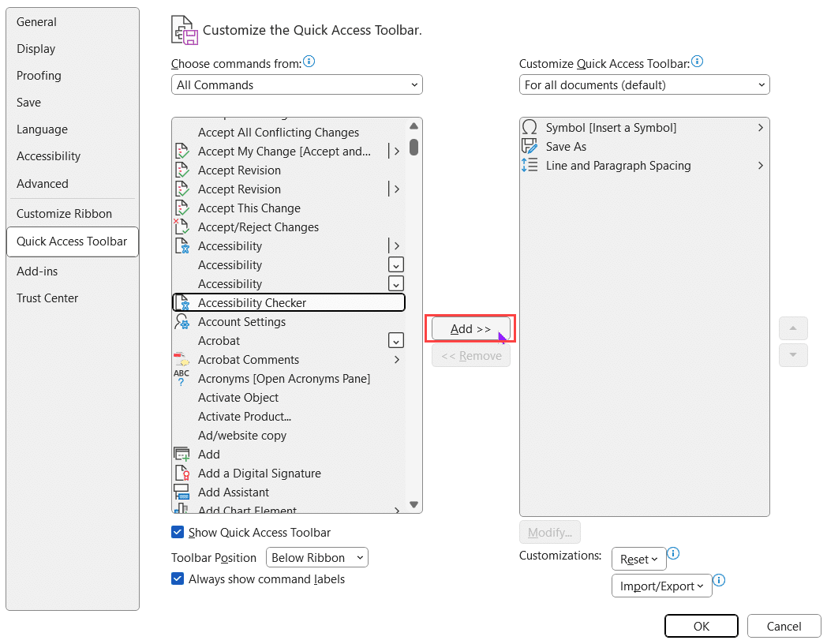Open the Customize Quick Access Toolbar dropdown
Viewport: 827px width, 644px height.
[x=644, y=84]
